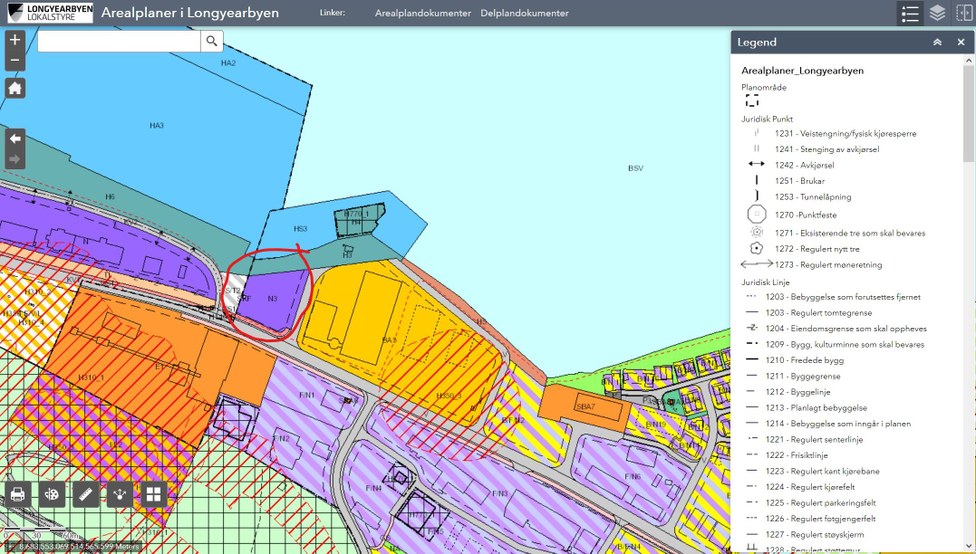Click the 1270 octagon Punktfeste symbol

pos(756,215)
